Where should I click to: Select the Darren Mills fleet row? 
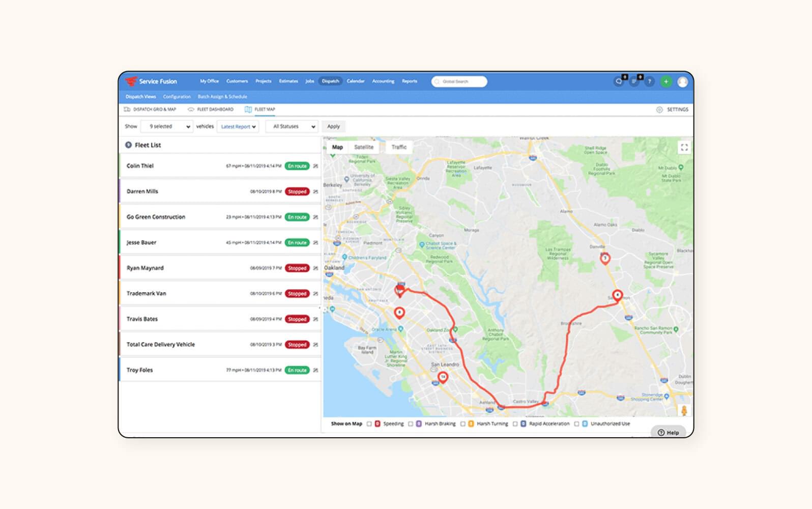(220, 191)
